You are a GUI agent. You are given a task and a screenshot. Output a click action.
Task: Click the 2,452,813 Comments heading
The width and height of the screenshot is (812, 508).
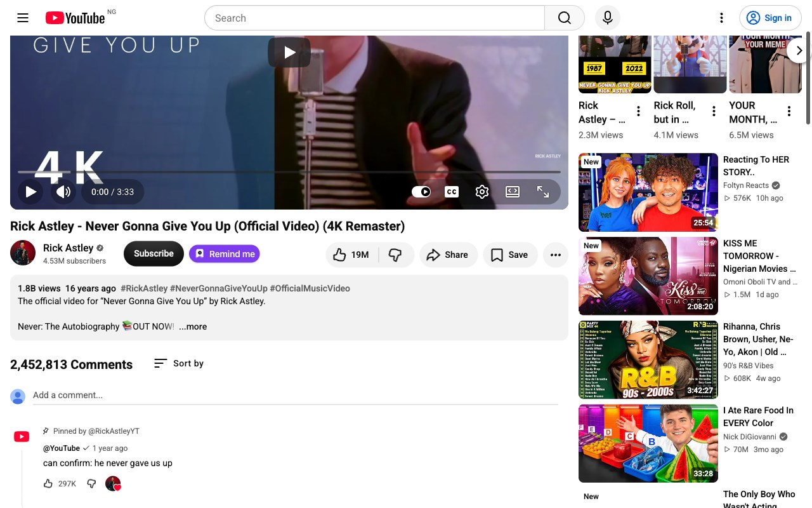tap(71, 364)
